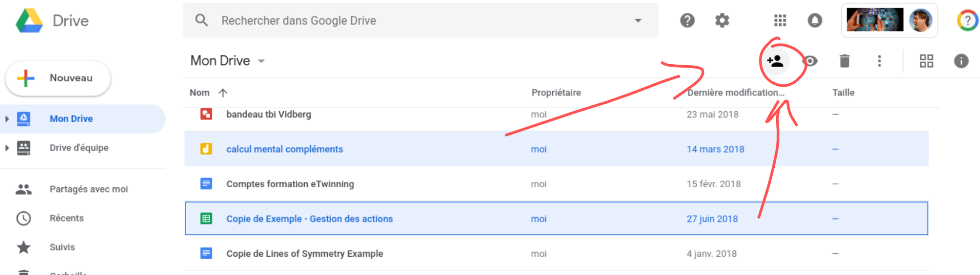Open the Google apps grid
Image resolution: width=980 pixels, height=275 pixels.
pyautogui.click(x=780, y=21)
